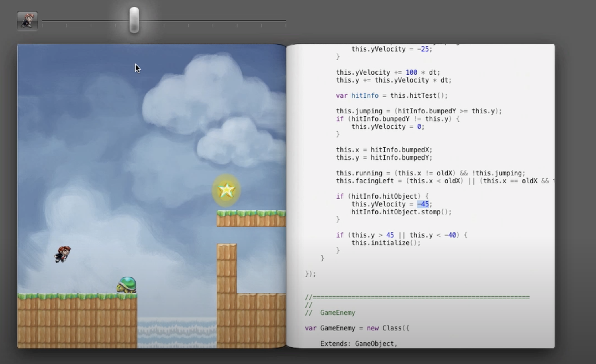This screenshot has width=596, height=364.
Task: Click the jumping red-haired character sprite
Action: (x=62, y=254)
